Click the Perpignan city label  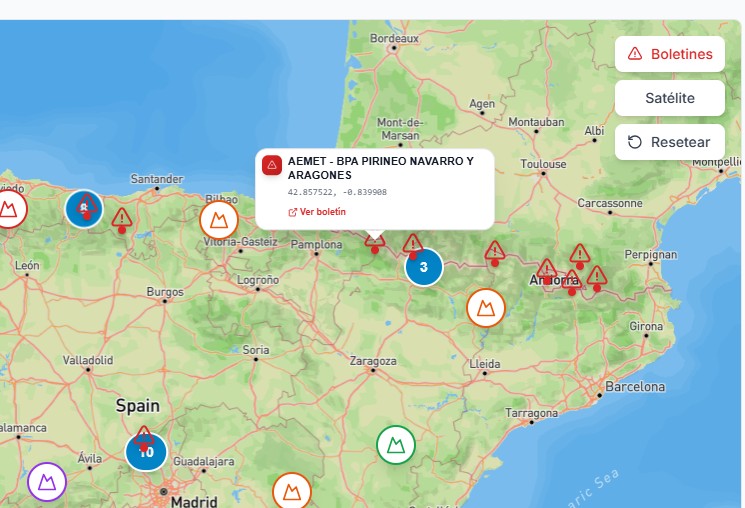[x=650, y=255]
